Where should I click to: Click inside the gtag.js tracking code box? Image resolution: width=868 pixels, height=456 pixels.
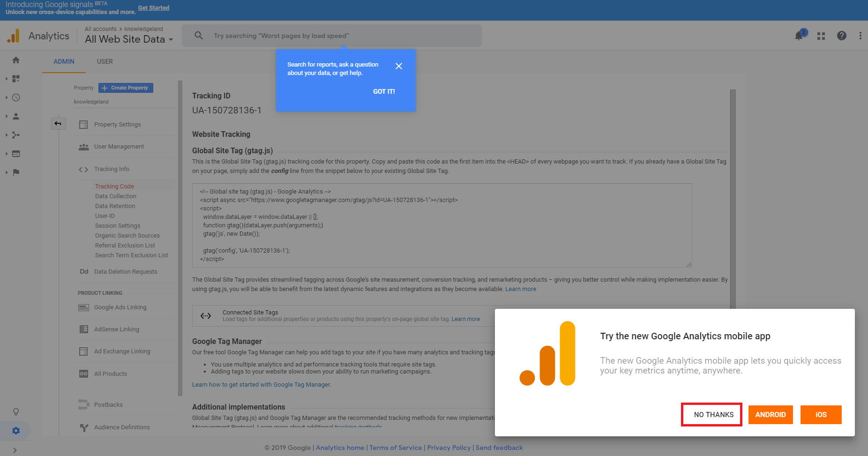[442, 225]
